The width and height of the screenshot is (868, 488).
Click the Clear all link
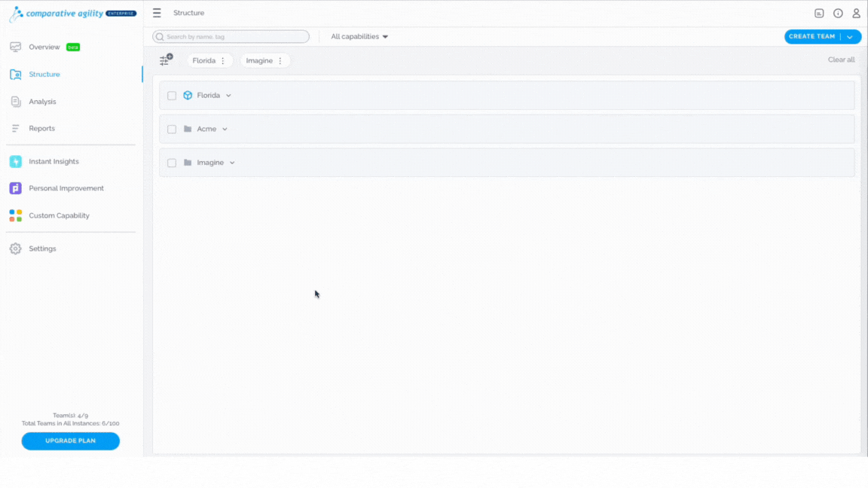click(x=841, y=59)
